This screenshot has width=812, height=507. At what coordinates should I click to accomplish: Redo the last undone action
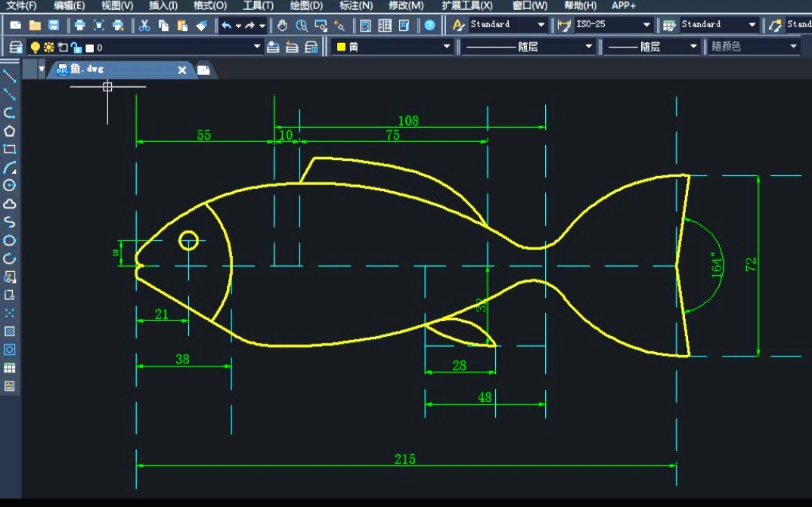pos(250,25)
